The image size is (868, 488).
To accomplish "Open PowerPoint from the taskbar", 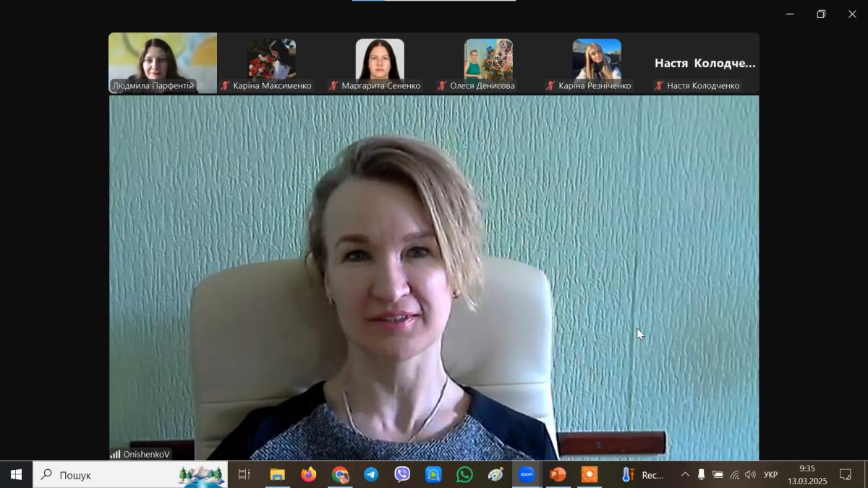I will (558, 475).
